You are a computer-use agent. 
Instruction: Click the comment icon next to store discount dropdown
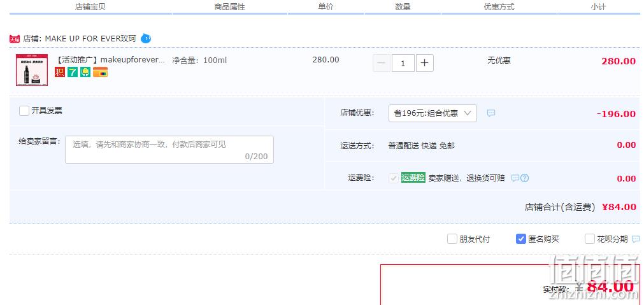click(491, 113)
